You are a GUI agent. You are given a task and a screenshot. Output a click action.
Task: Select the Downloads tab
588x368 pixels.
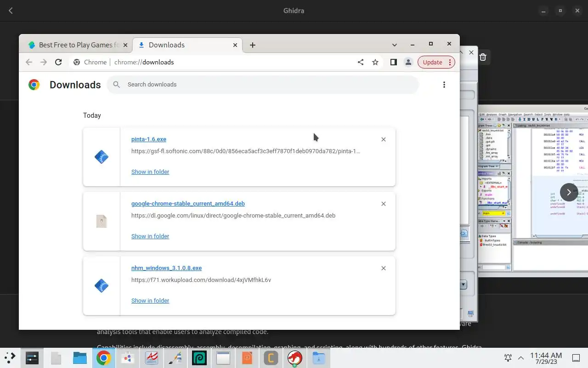[x=187, y=45]
